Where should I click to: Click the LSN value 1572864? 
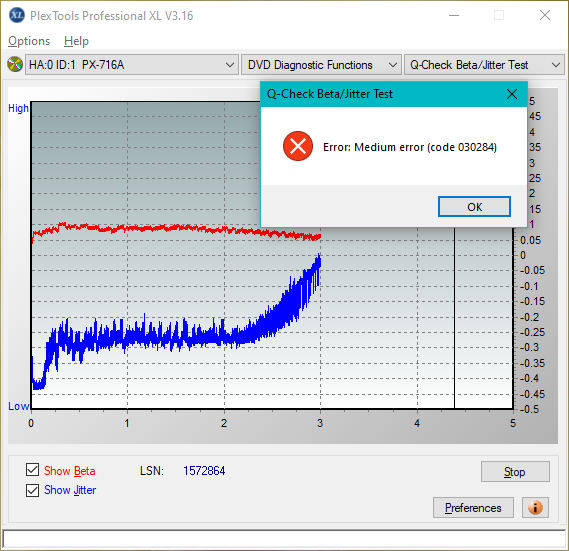pyautogui.click(x=204, y=471)
